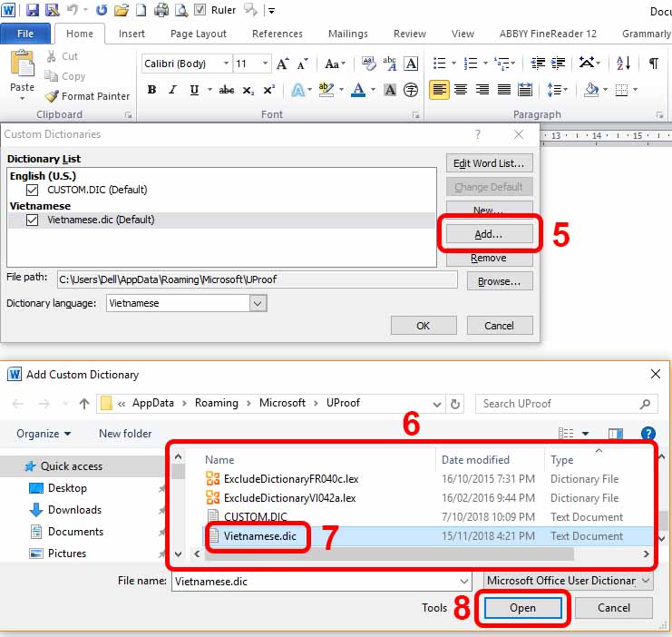This screenshot has width=672, height=637.
Task: Click the New folder button
Action: pos(125,434)
